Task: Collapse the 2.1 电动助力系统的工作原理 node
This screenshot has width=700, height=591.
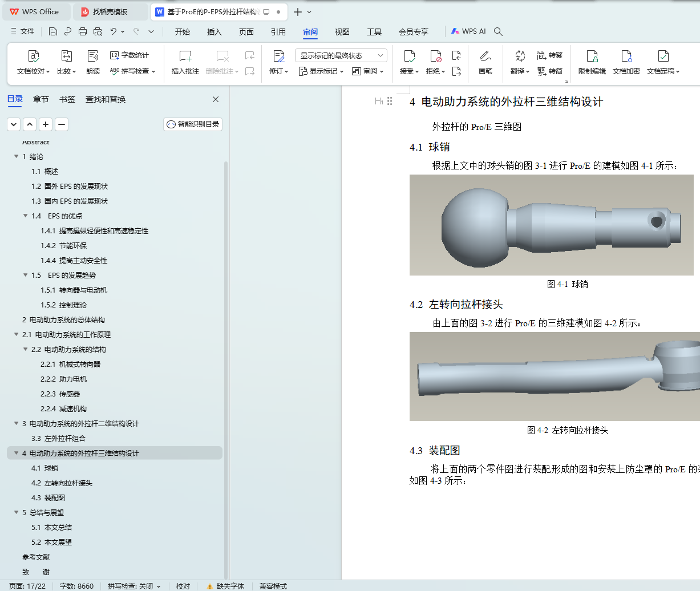Action: (17, 334)
